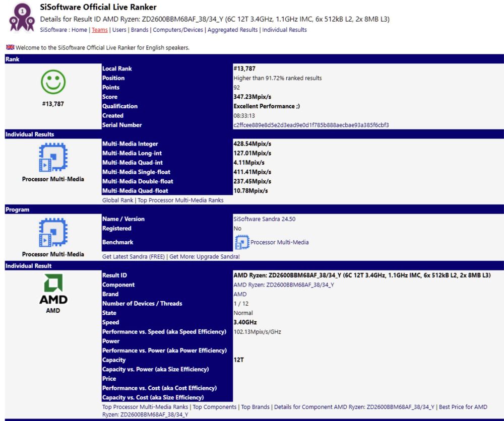The image size is (504, 421).
Task: Click the Multi-Media Quad-int value 4.11Mpix/s
Action: [249, 163]
